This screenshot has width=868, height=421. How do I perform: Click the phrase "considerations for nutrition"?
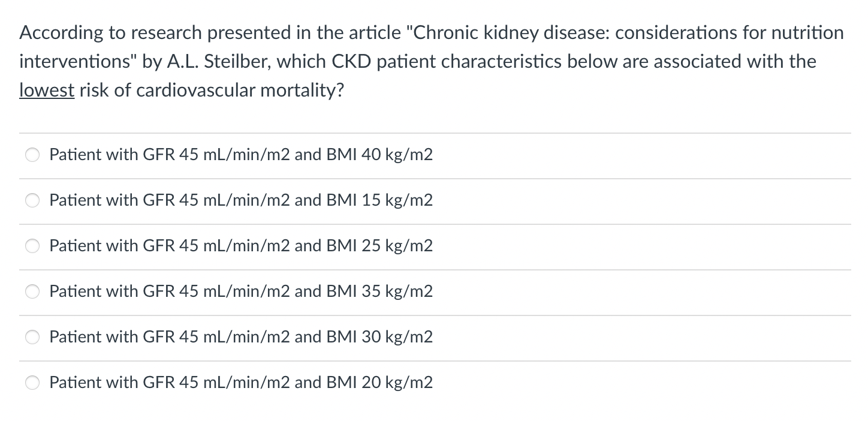pos(729,32)
